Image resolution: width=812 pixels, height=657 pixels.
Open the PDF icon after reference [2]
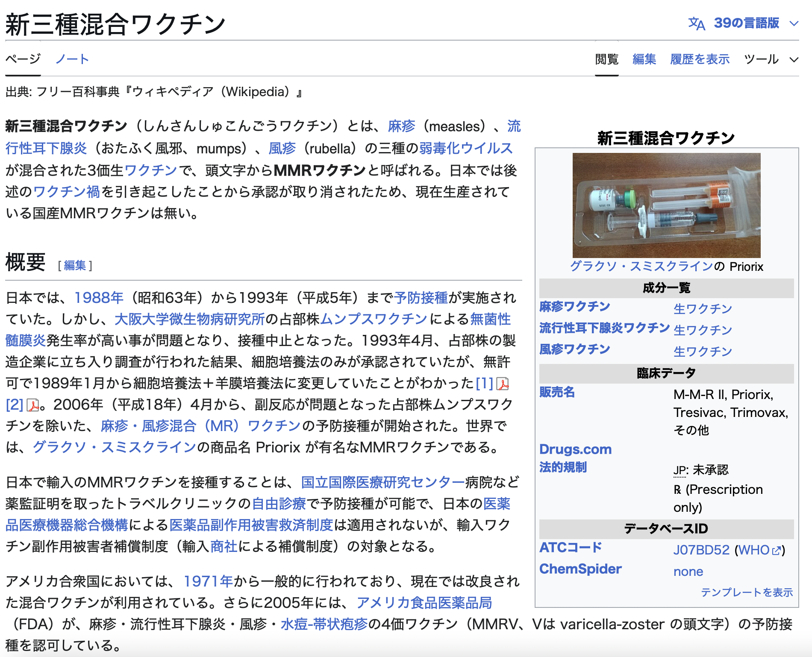[32, 405]
